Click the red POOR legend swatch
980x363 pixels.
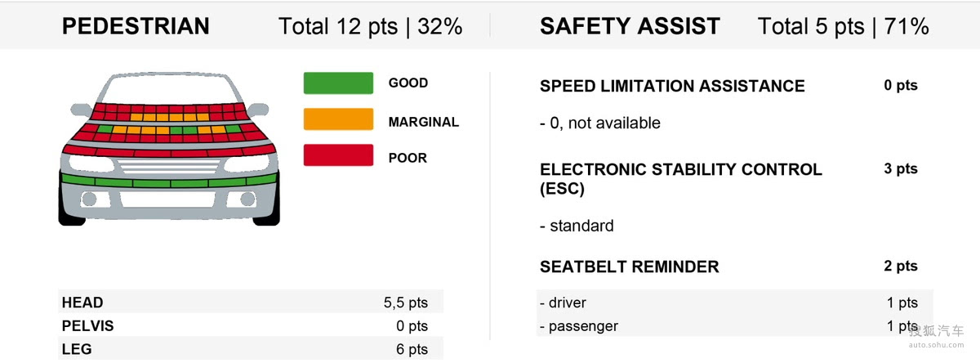coord(338,155)
